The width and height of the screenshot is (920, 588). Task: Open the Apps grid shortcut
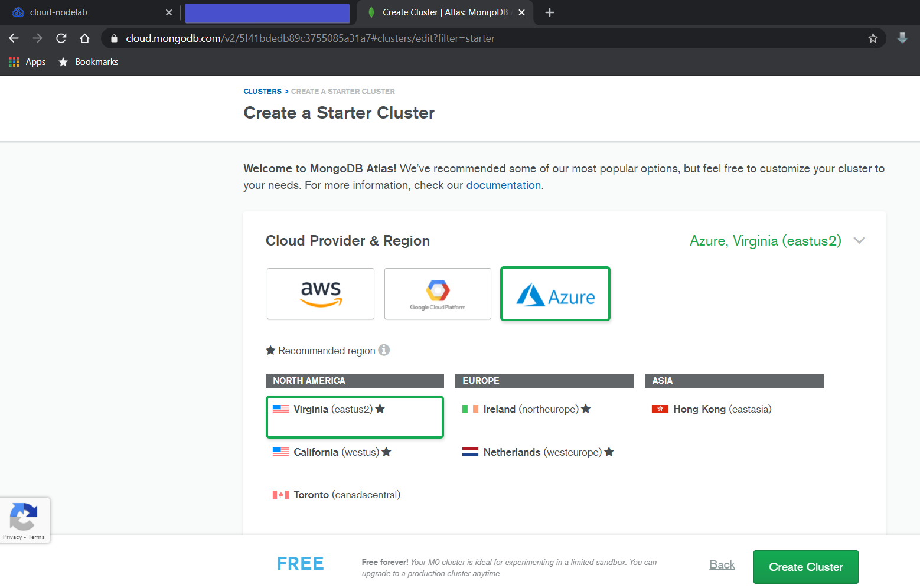point(28,62)
